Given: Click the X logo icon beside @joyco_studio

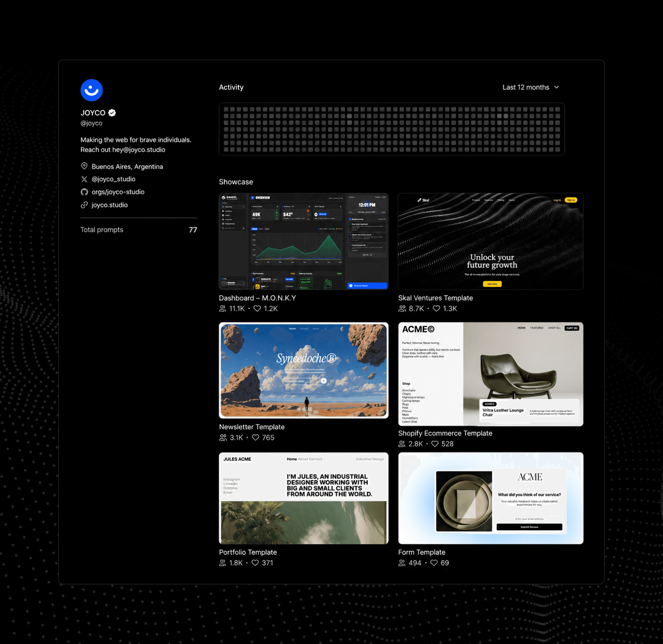Looking at the screenshot, I should (84, 179).
